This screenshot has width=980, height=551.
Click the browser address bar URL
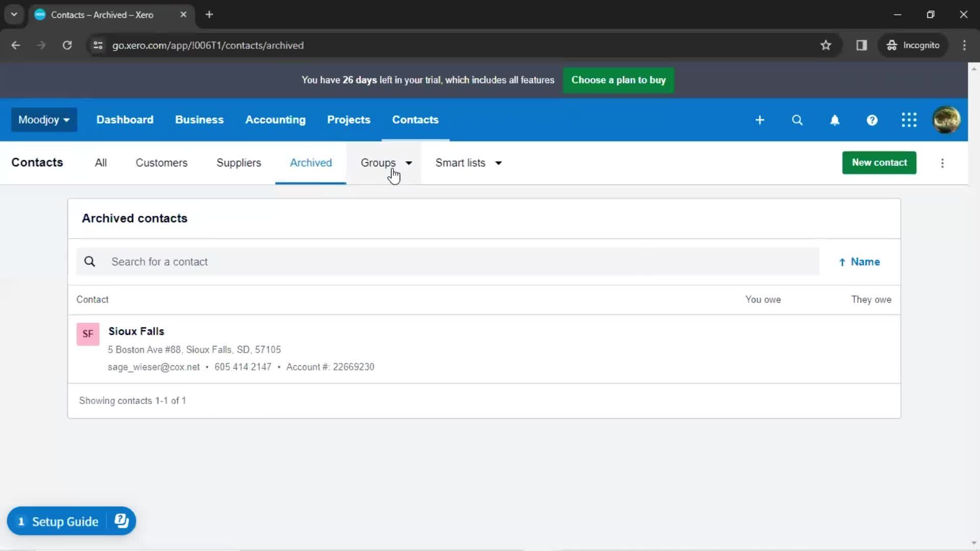point(208,45)
